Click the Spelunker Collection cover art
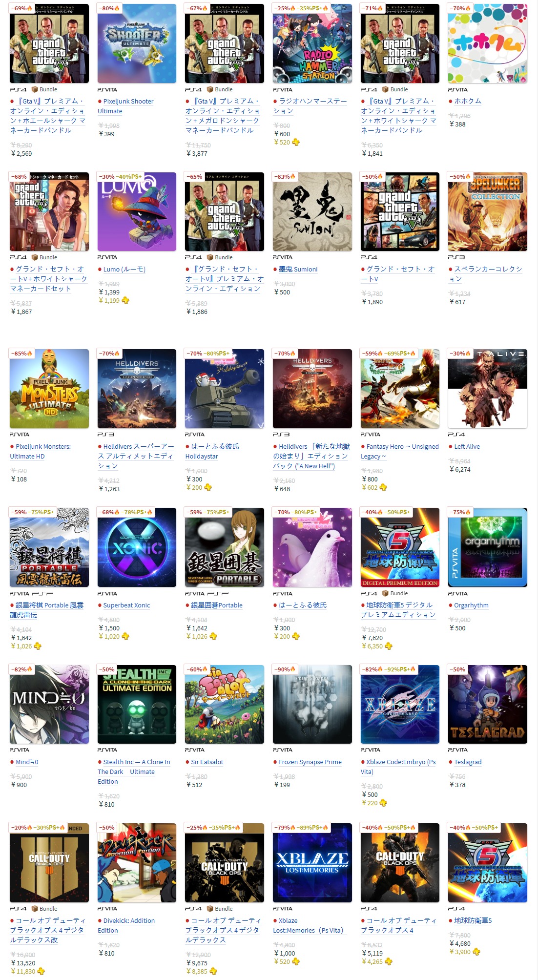Viewport: 538px width, 980px height. [488, 212]
